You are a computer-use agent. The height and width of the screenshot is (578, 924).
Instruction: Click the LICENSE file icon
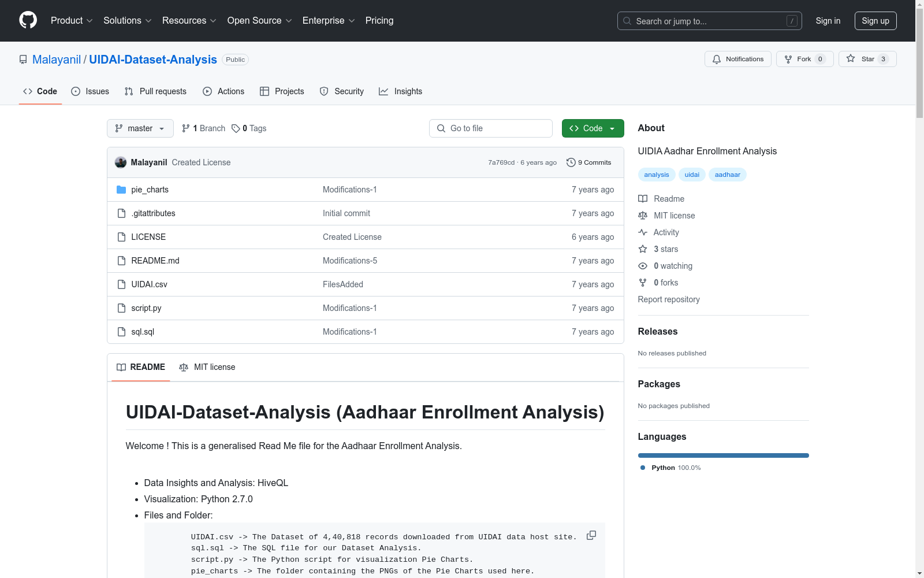[x=121, y=237]
